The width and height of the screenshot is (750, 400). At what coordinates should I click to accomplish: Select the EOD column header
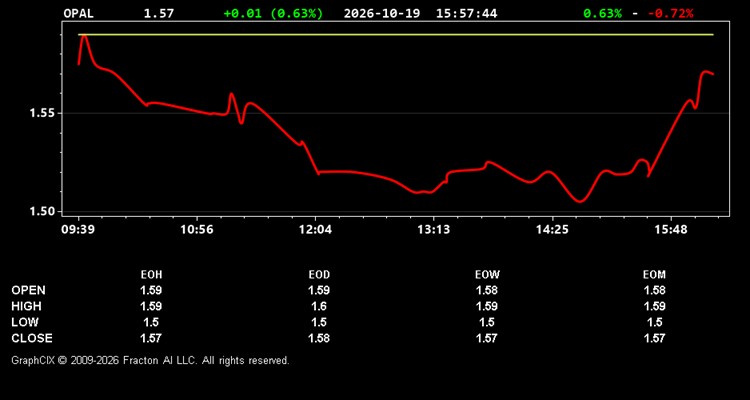(x=319, y=275)
